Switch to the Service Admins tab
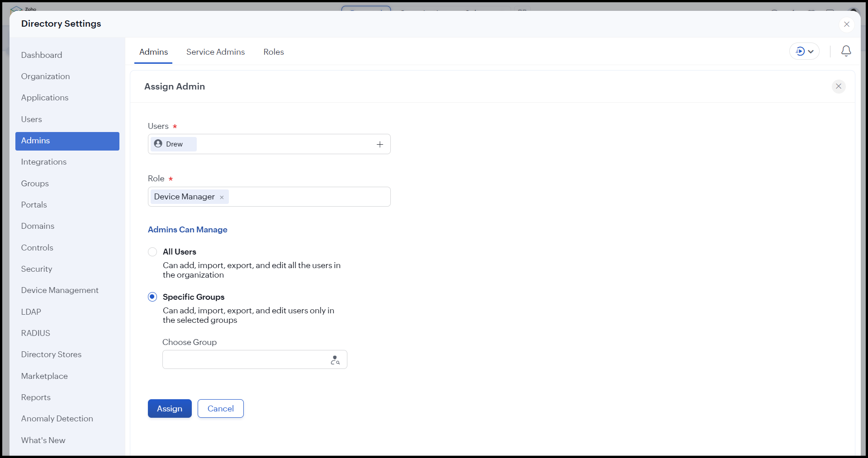The height and width of the screenshot is (458, 868). (x=215, y=52)
